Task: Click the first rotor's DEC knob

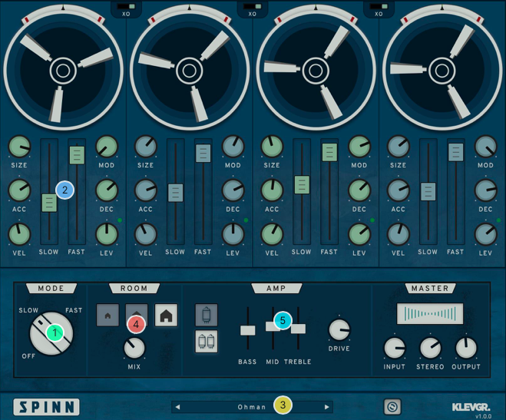Action: click(107, 190)
